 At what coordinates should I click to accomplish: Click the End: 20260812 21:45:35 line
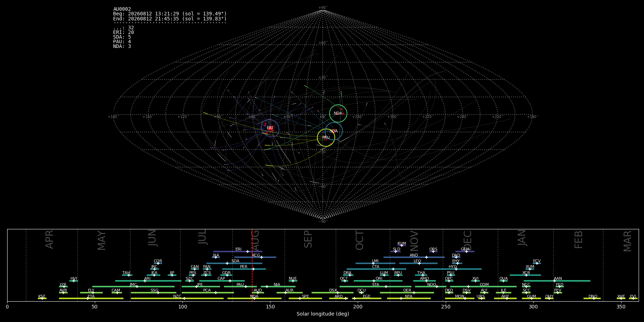170,19
